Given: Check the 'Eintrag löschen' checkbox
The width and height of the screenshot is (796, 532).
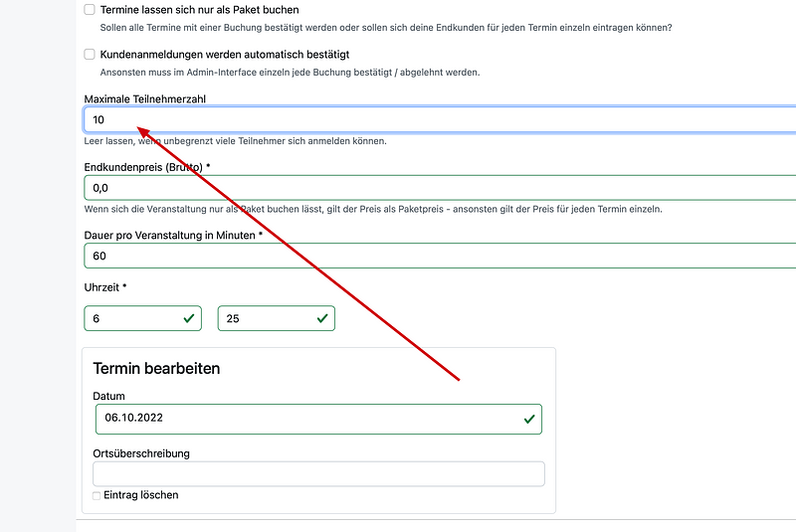Looking at the screenshot, I should [x=97, y=495].
